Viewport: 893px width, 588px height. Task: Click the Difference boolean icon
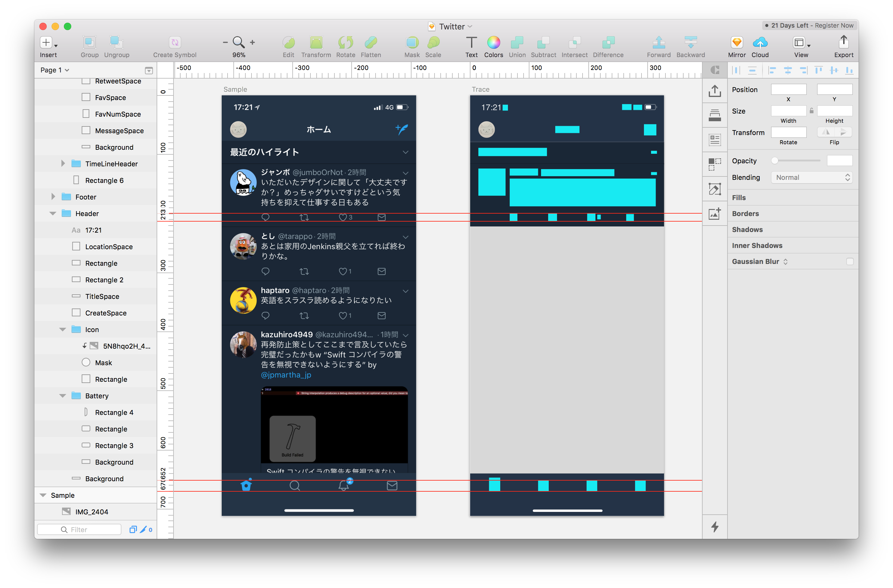click(608, 42)
